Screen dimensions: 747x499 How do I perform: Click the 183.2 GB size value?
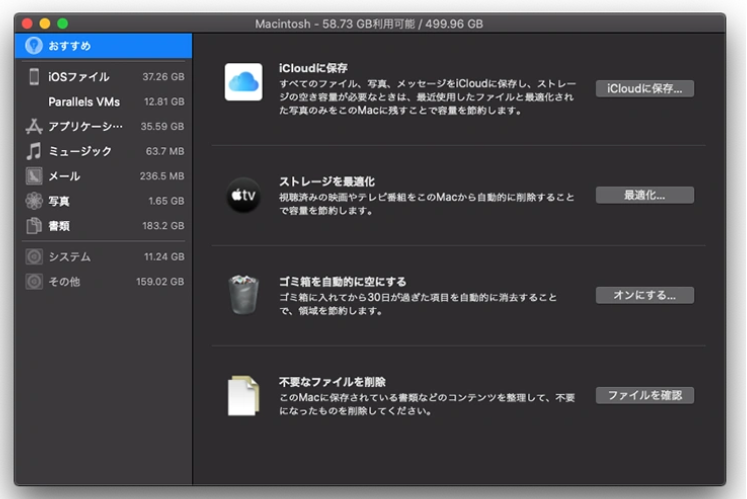[163, 225]
